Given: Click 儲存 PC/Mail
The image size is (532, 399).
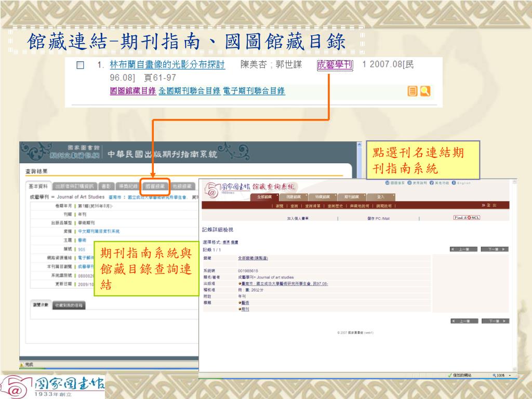Looking at the screenshot, I should [x=378, y=219].
